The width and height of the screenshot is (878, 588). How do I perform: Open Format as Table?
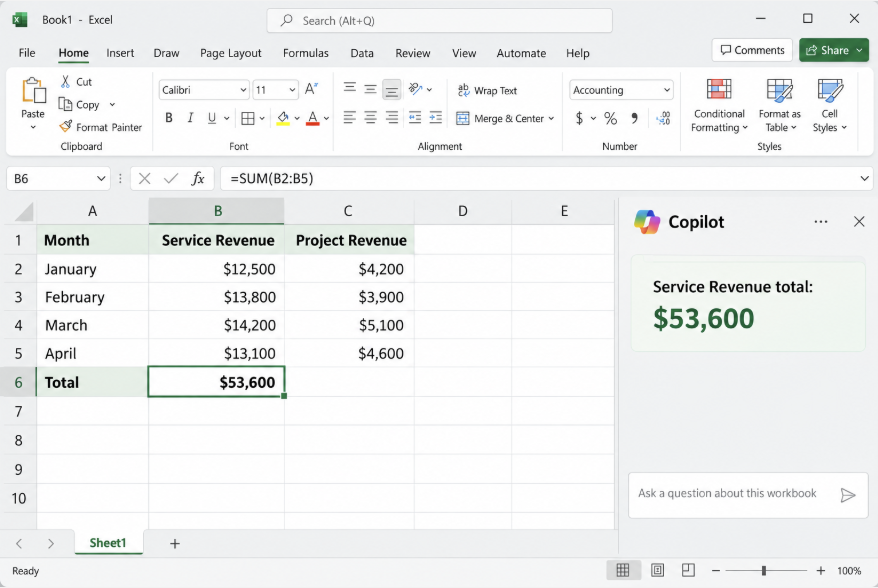[x=779, y=106]
